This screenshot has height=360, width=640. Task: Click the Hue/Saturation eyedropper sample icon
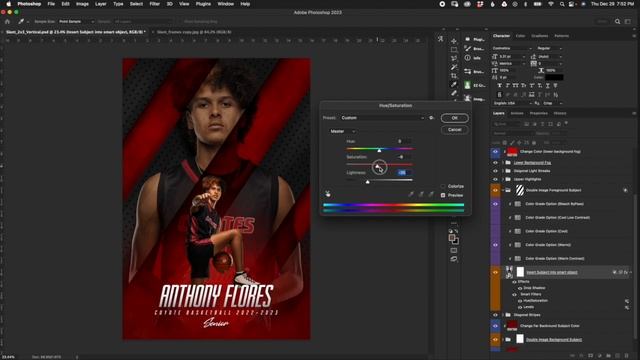point(411,195)
